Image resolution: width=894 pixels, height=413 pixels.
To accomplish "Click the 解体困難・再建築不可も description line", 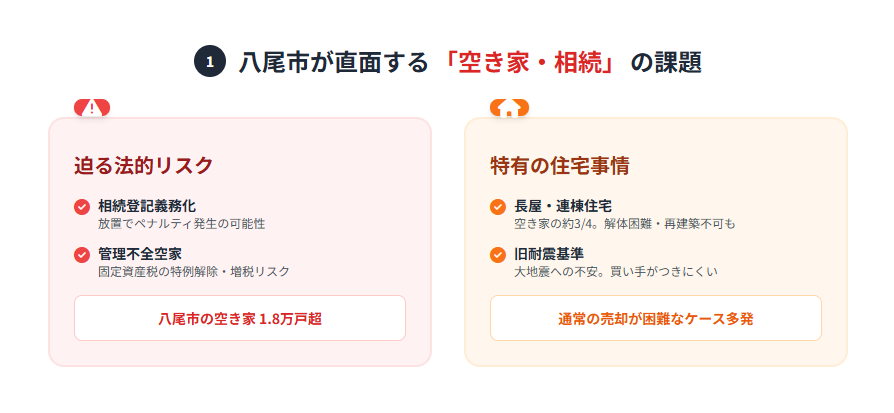I will pos(624,224).
